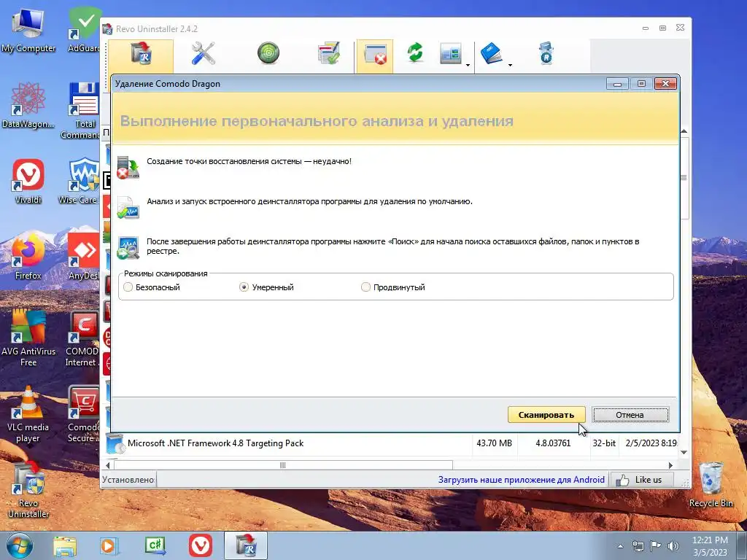Open the Recycle Bin desktop icon

[711, 484]
